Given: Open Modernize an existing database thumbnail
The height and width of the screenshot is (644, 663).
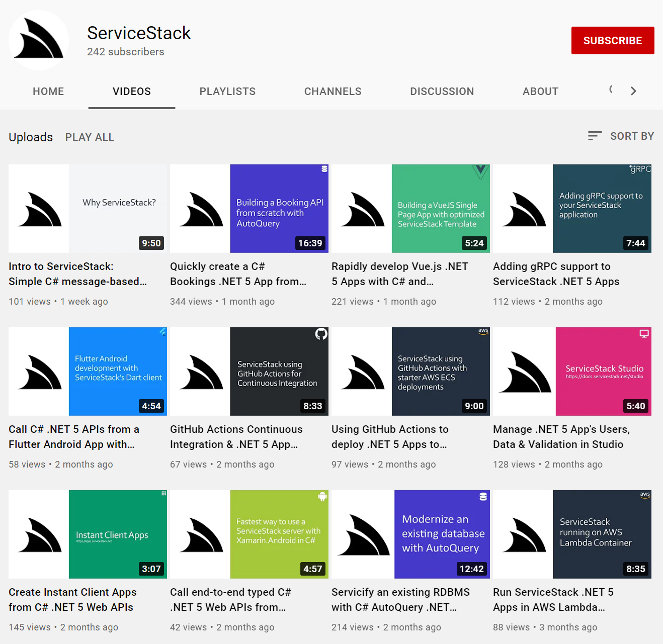Looking at the screenshot, I should 410,534.
